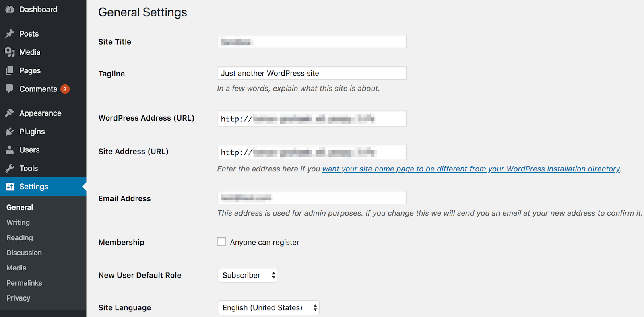Open Comments via the speech bubble icon
This screenshot has width=644, height=317.
(10, 89)
